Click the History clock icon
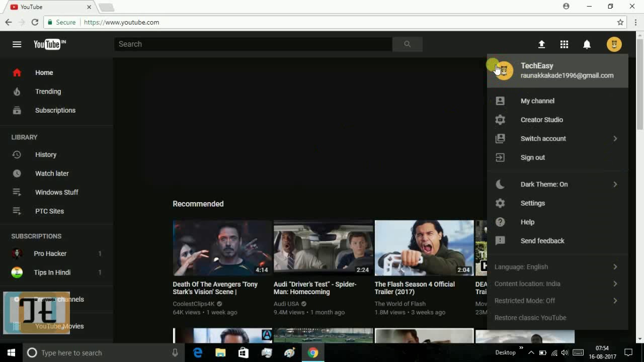The width and height of the screenshot is (644, 362). (17, 154)
